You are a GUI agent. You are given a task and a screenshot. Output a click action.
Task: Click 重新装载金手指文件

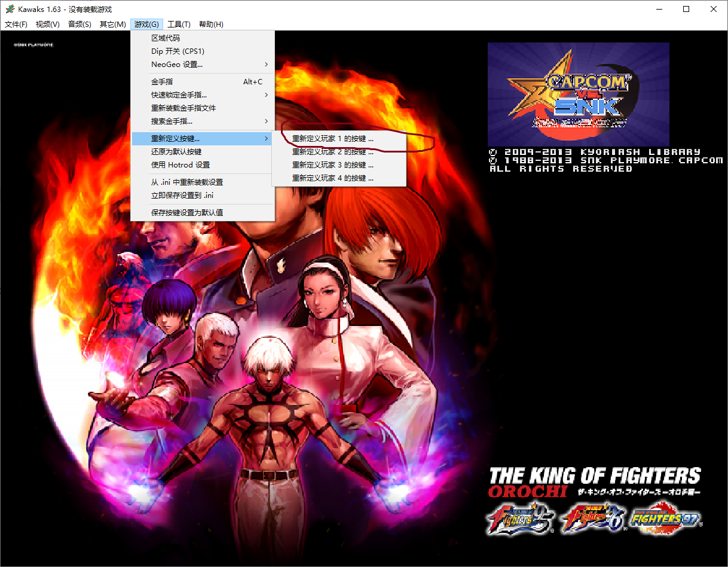[x=183, y=108]
